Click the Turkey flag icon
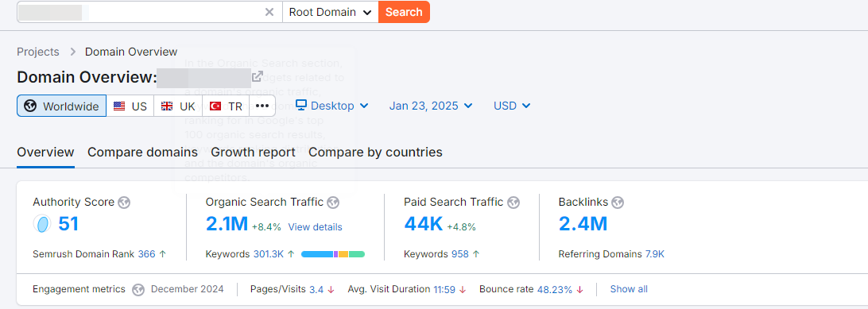 215,106
